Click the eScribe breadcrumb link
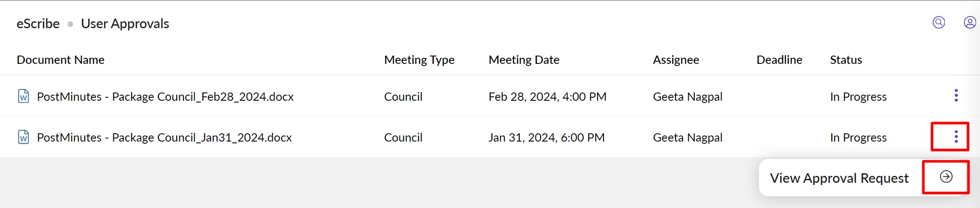This screenshot has width=980, height=208. pyautogui.click(x=38, y=23)
